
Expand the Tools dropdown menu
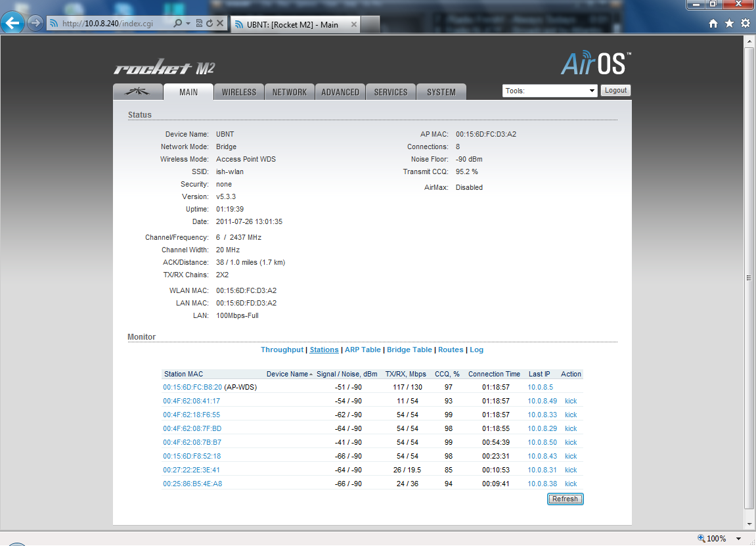point(550,91)
